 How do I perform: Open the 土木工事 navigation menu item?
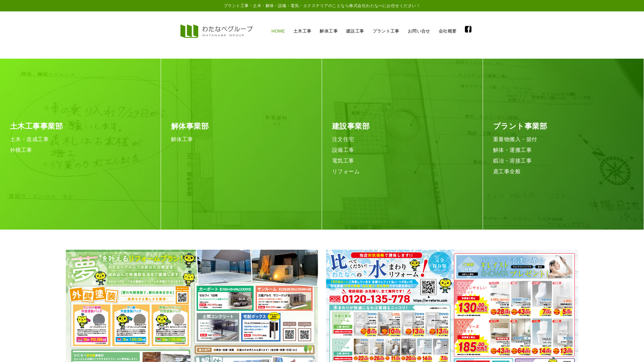[x=302, y=31]
